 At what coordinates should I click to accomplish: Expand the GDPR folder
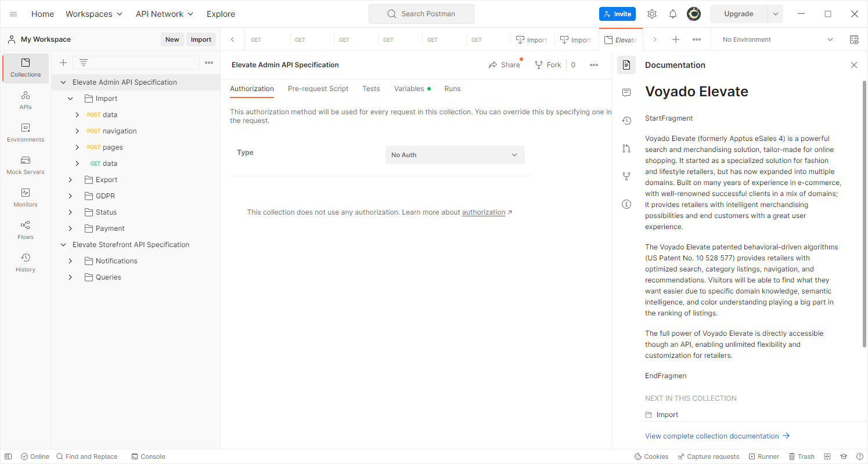pos(70,196)
